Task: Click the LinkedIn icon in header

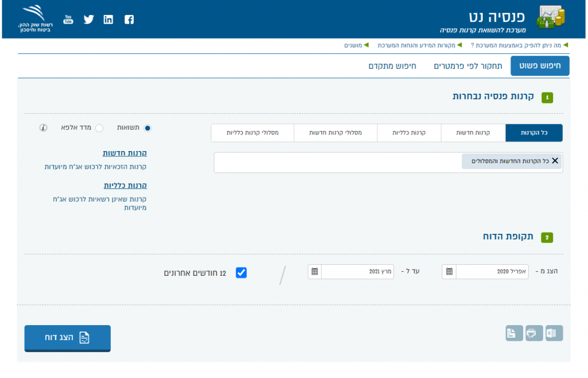Action: [109, 20]
